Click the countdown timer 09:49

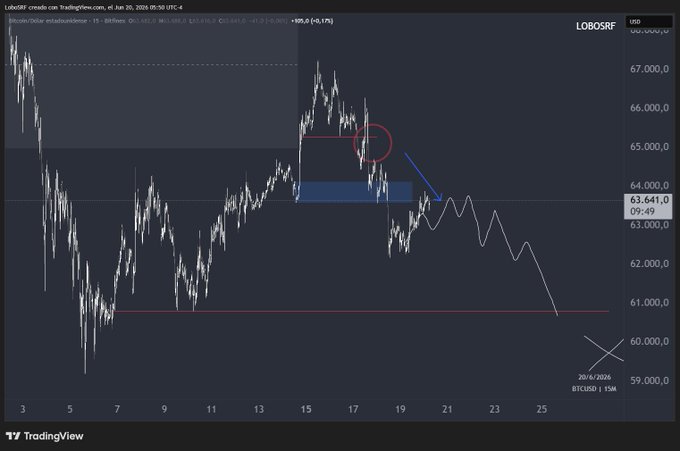[x=642, y=212]
